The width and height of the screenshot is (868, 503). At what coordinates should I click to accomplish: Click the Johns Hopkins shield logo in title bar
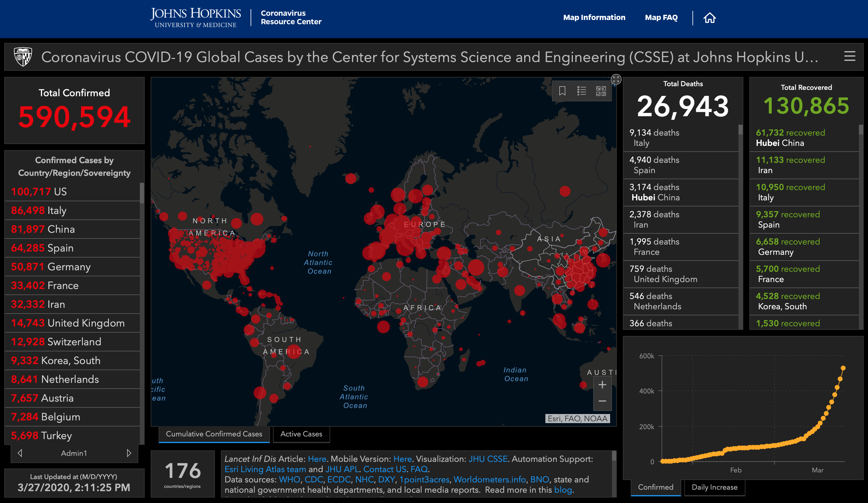click(x=23, y=57)
